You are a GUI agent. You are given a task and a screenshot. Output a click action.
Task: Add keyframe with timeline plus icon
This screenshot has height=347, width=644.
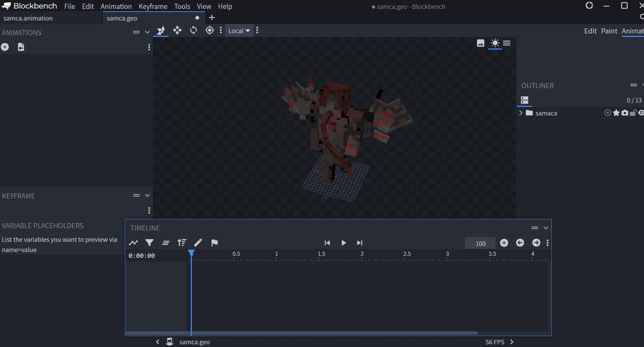(504, 242)
